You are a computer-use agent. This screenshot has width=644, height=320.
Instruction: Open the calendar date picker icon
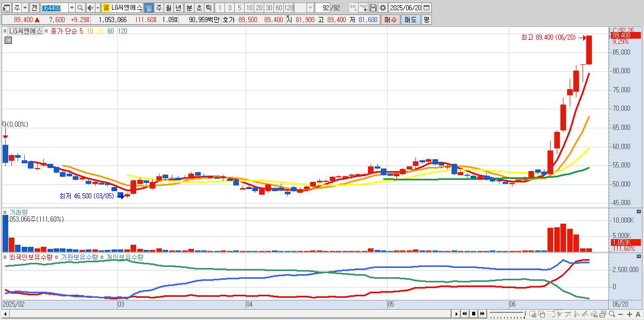click(427, 8)
